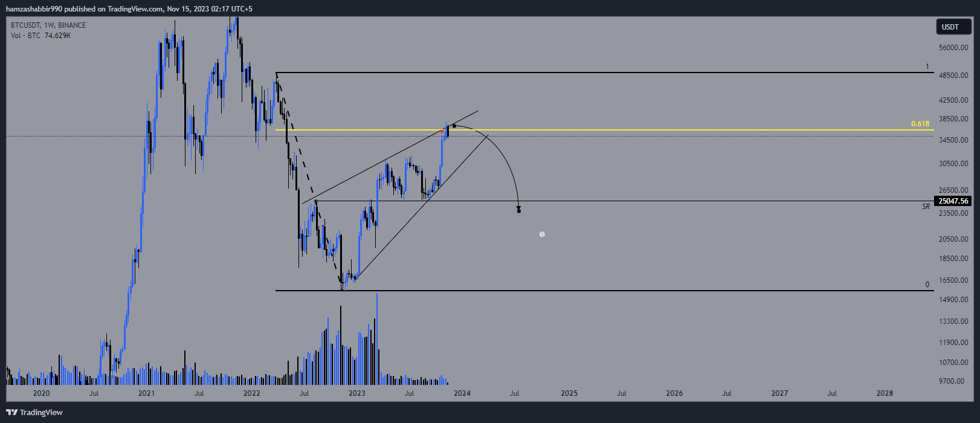Click the 16500.00 price axis label
Viewport: 980px width, 423px height.
953,280
